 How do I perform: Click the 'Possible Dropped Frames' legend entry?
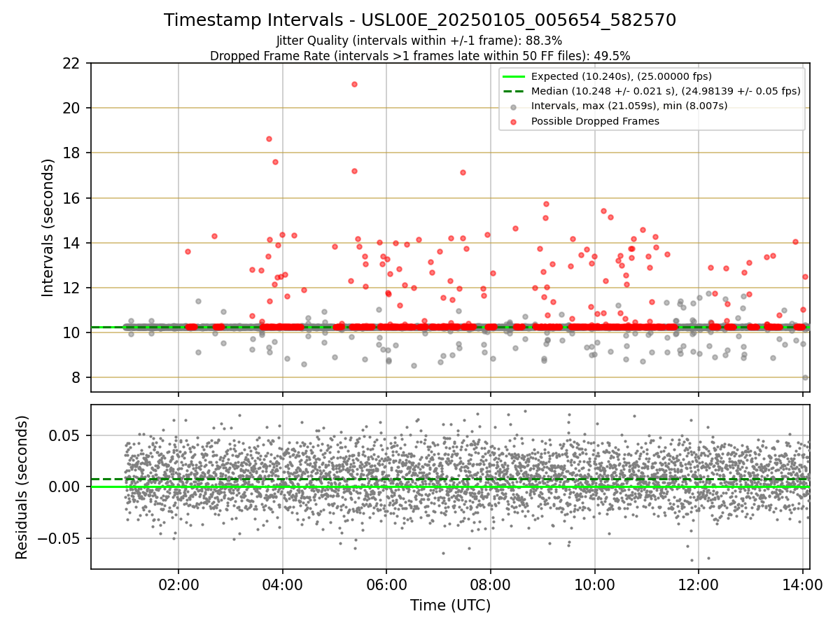tap(595, 121)
